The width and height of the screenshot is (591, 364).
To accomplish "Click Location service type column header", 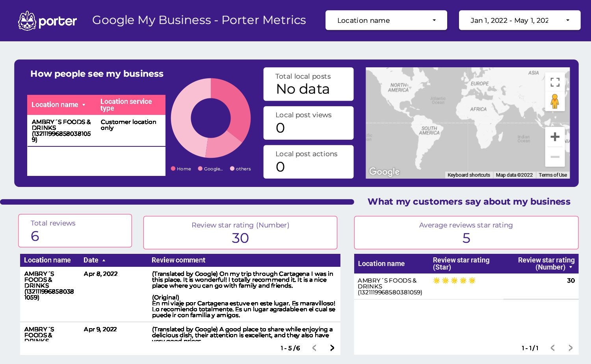I will tap(126, 105).
